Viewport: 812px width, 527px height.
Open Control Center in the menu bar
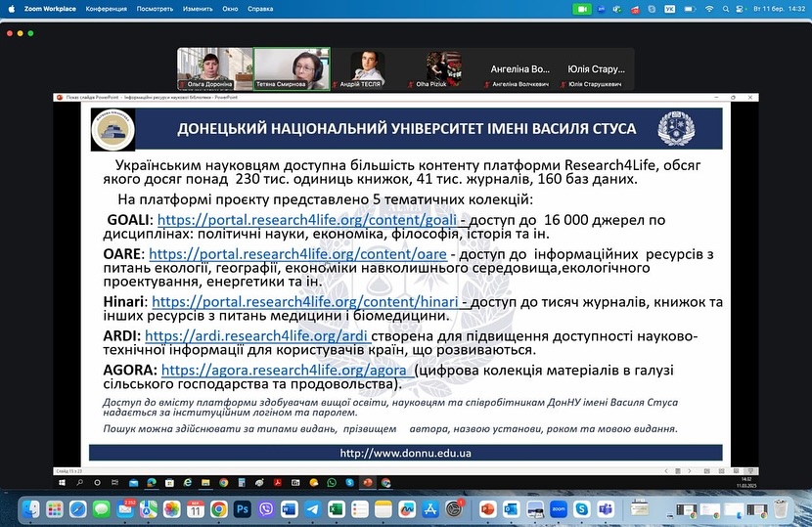[740, 9]
